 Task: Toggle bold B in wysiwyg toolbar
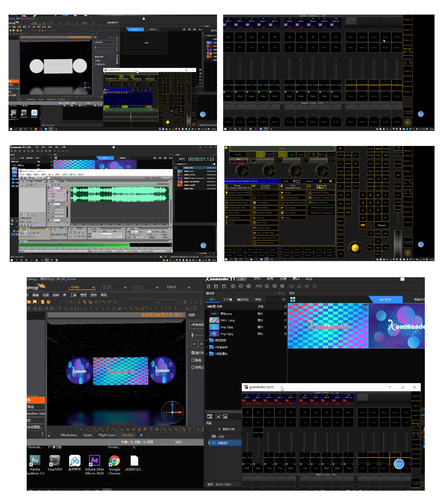(x=185, y=302)
